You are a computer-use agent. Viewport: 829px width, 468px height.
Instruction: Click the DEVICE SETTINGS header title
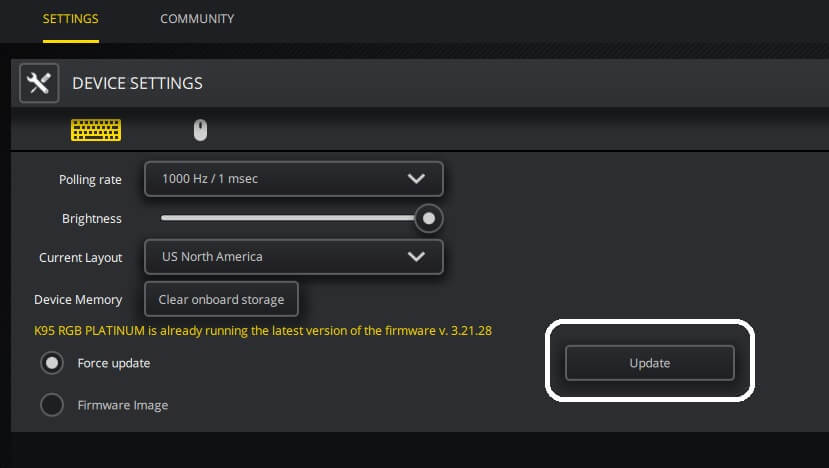point(138,83)
